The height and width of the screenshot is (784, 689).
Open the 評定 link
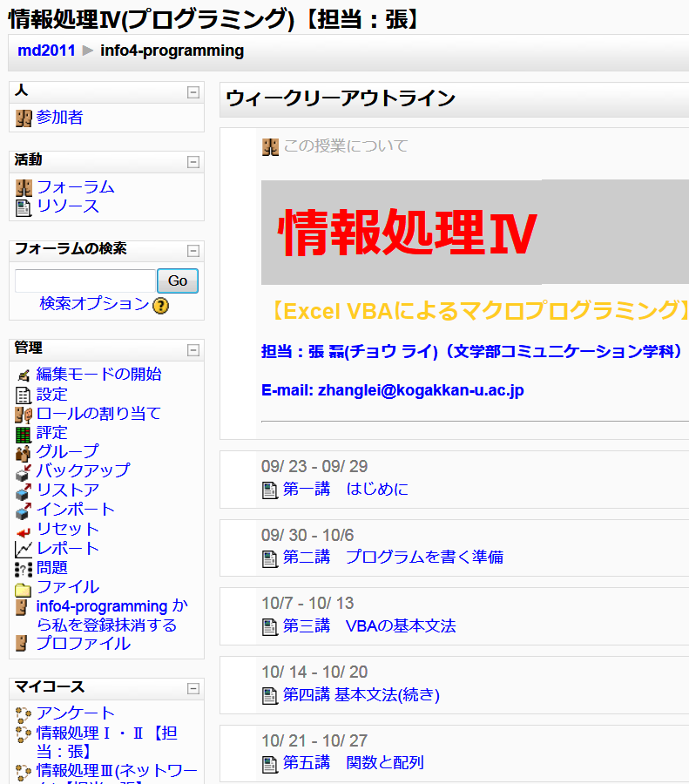coord(51,432)
